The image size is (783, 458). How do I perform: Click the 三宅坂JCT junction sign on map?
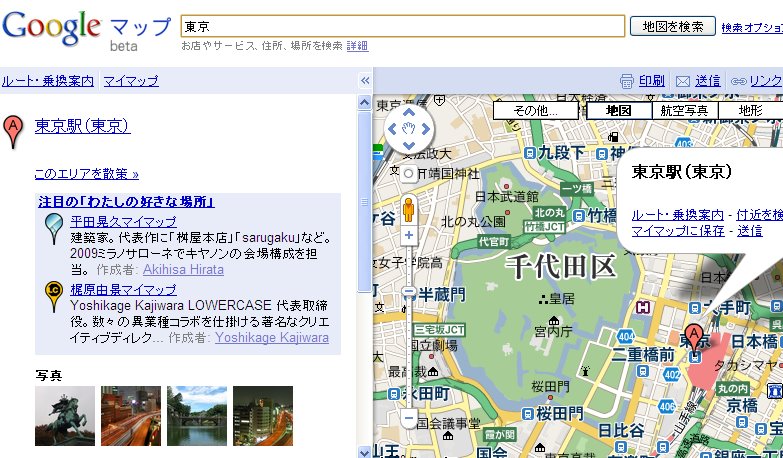point(438,330)
